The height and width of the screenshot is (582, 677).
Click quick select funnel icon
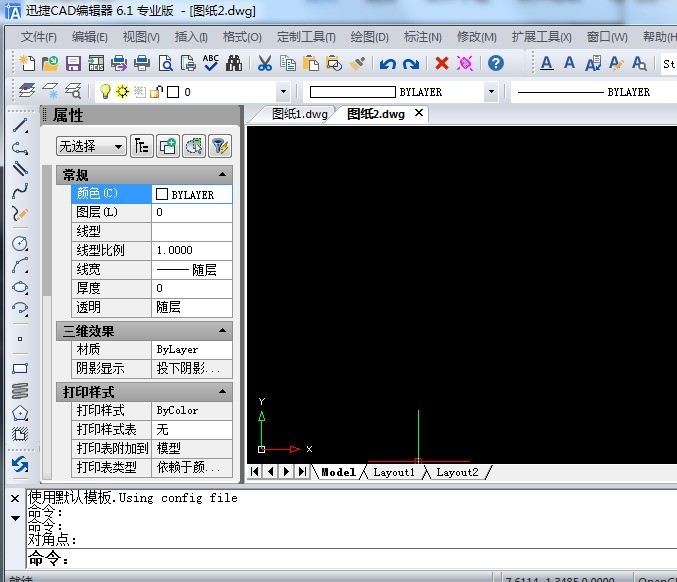[219, 146]
